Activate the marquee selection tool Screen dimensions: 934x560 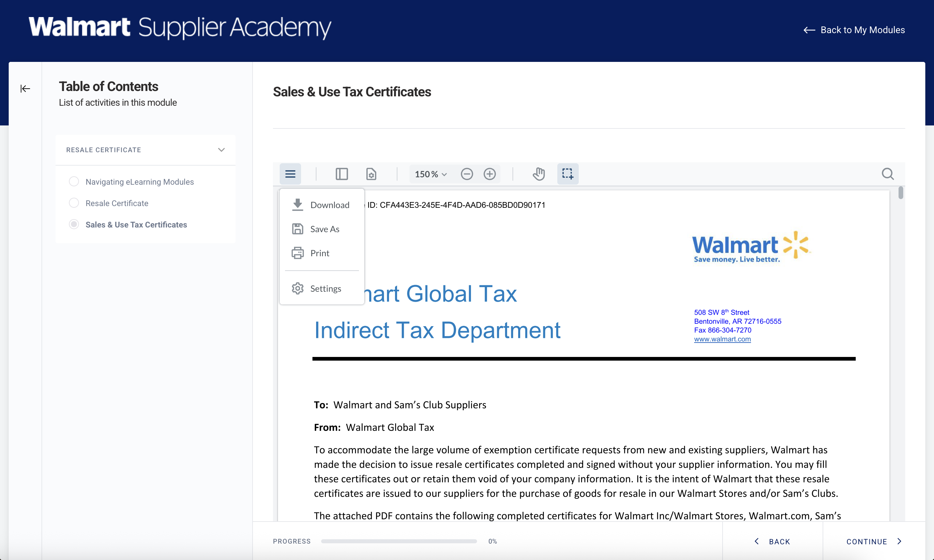(x=568, y=174)
